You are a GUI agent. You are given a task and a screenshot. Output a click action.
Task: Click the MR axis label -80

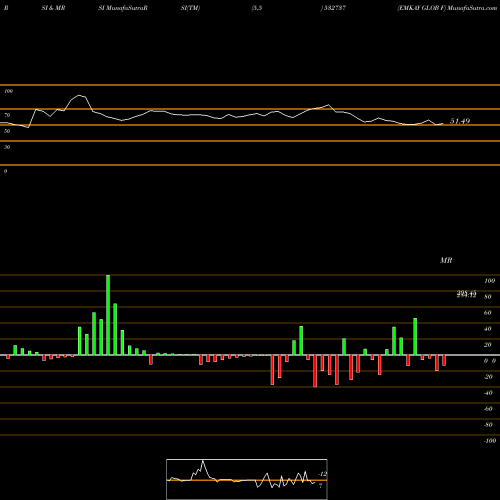488,425
